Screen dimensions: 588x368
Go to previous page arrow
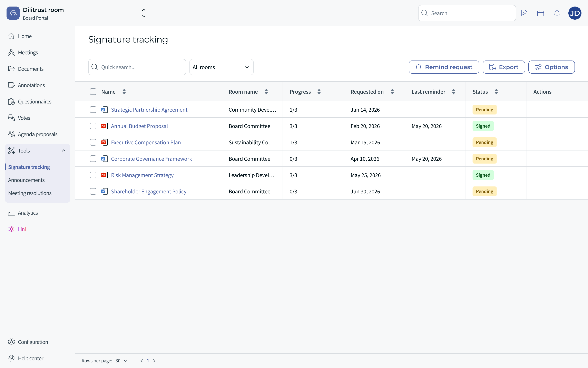coord(142,361)
